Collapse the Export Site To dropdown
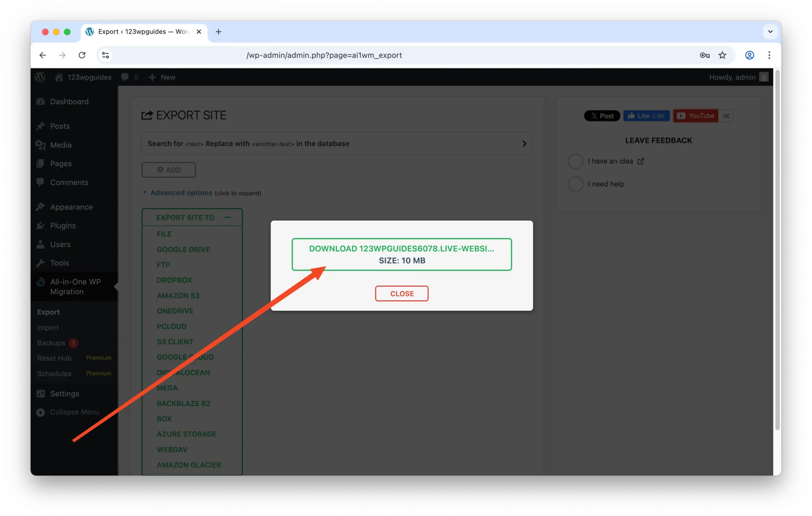 point(228,217)
